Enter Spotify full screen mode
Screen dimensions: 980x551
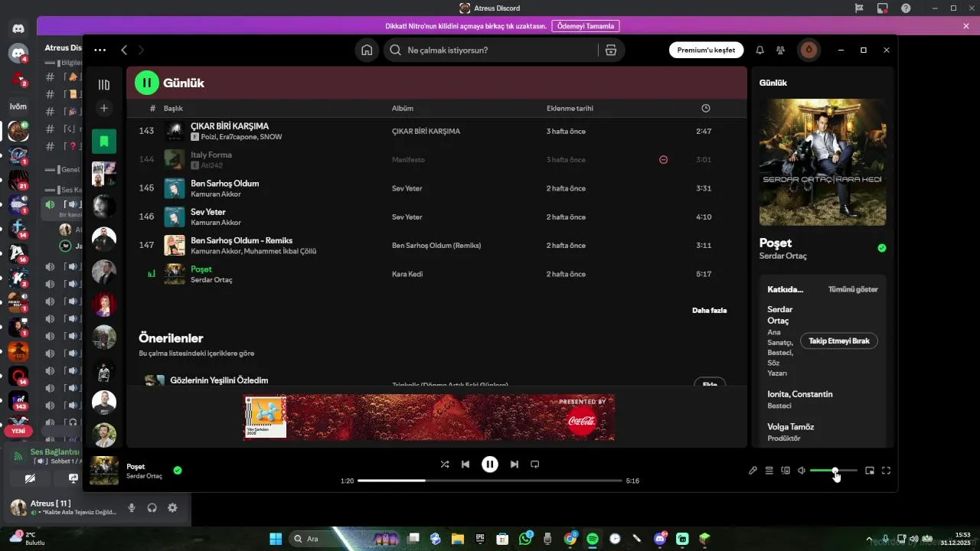(886, 471)
